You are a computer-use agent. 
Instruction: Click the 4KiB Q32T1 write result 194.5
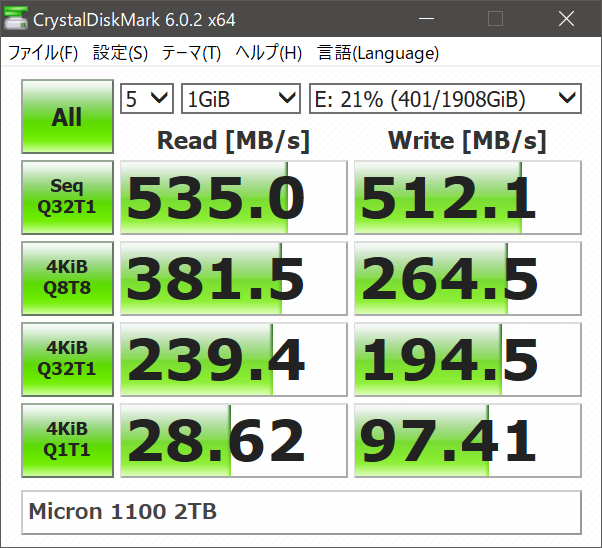pyautogui.click(x=468, y=359)
